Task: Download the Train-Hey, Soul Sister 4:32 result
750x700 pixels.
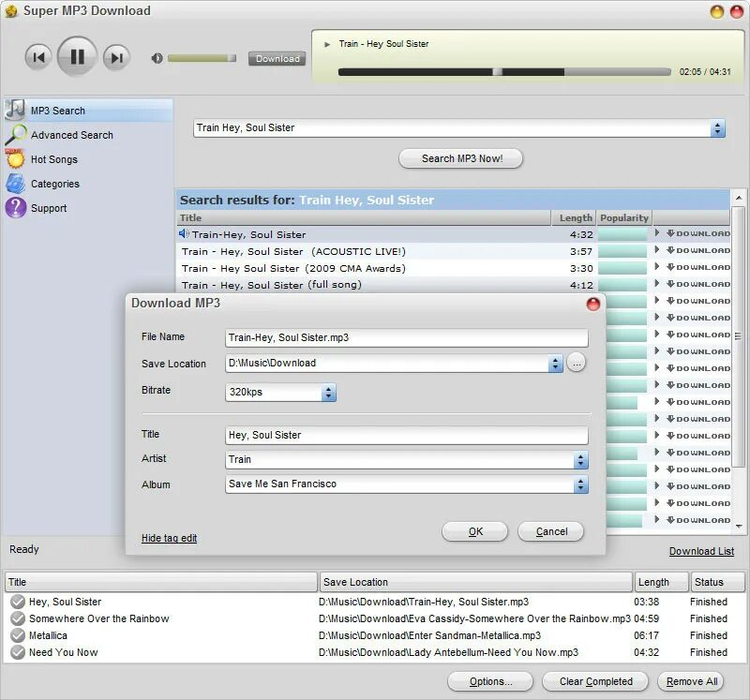Action: (x=698, y=234)
